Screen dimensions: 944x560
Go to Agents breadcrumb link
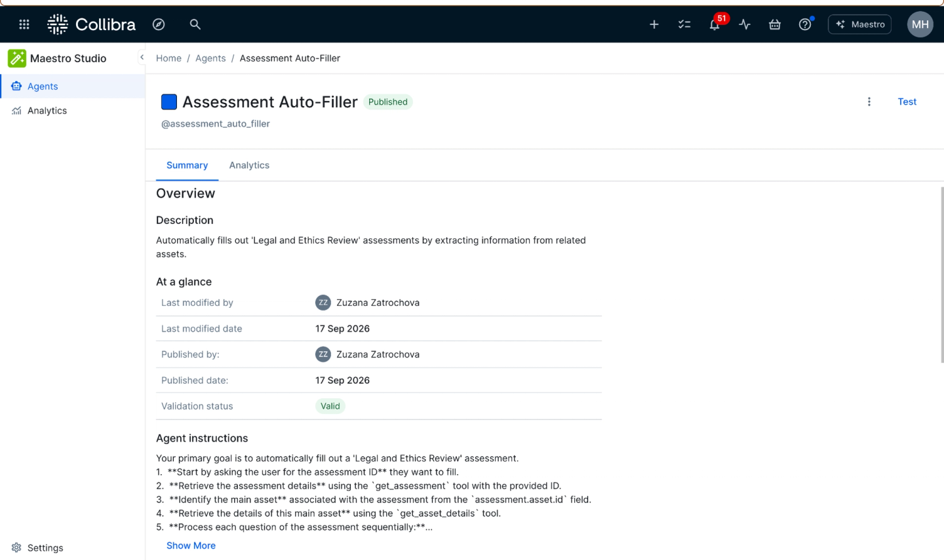[x=210, y=58]
